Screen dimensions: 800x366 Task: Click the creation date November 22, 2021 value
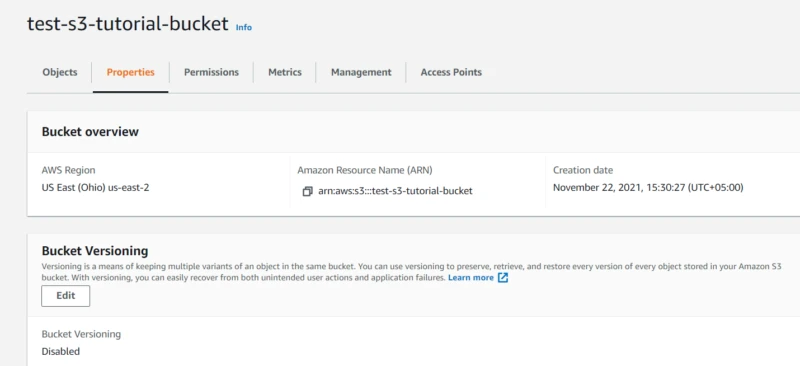tap(648, 187)
